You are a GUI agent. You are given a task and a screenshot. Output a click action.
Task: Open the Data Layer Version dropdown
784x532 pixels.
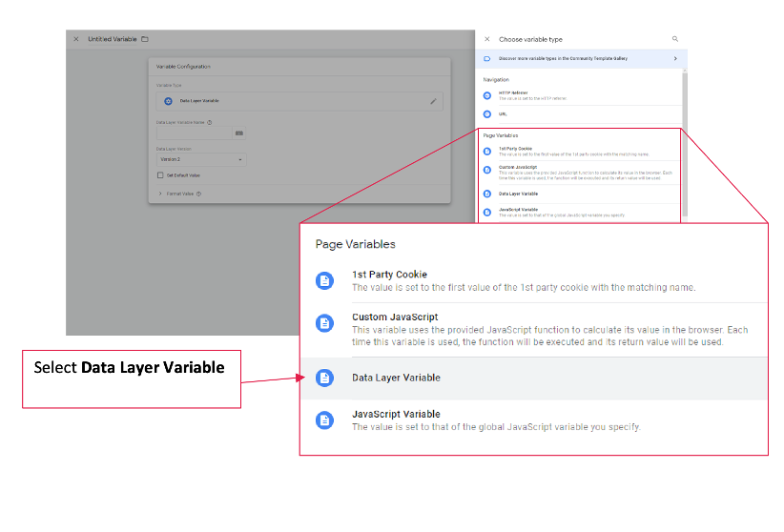[200, 159]
